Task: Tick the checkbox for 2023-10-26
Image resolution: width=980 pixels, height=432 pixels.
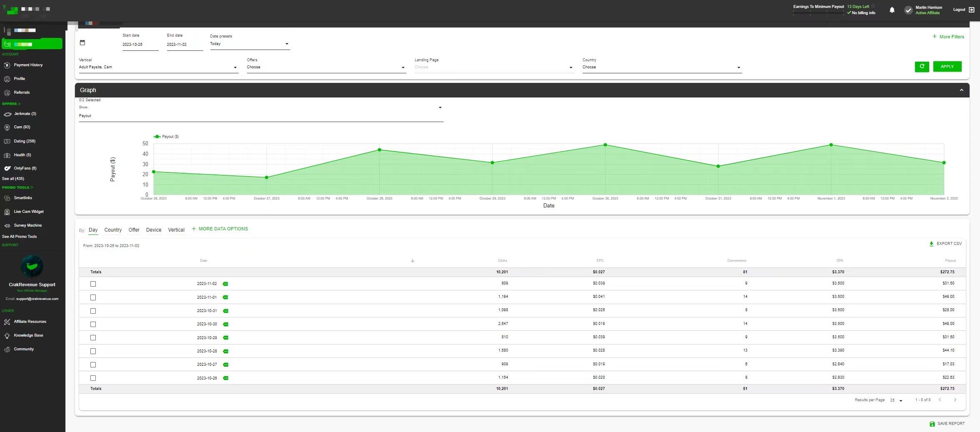Action: click(x=93, y=378)
